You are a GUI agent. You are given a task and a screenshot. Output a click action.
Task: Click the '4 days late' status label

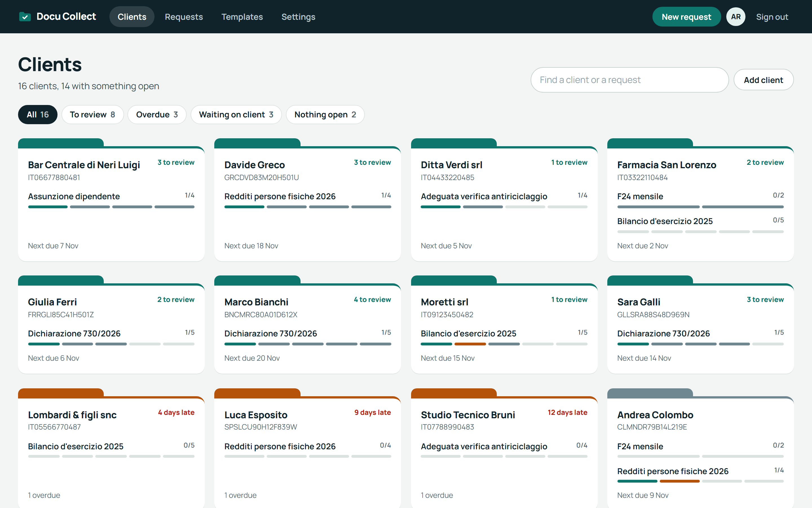pos(176,412)
